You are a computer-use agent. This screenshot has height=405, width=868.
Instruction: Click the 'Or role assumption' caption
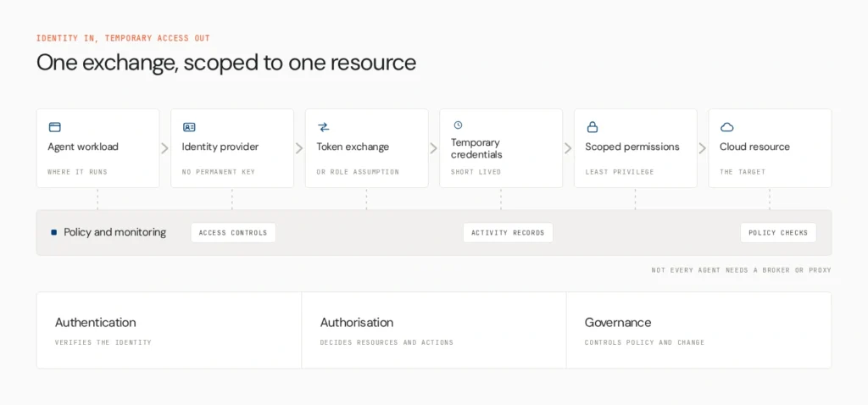point(358,172)
